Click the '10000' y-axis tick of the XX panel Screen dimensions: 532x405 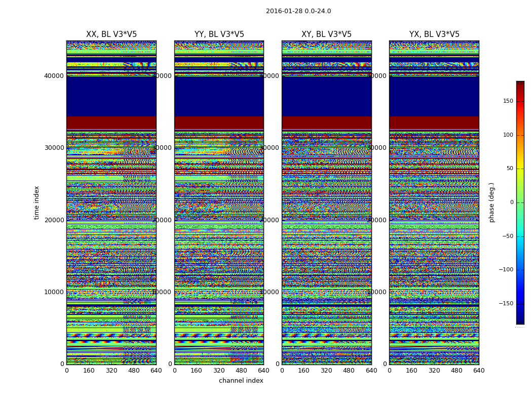(x=54, y=292)
